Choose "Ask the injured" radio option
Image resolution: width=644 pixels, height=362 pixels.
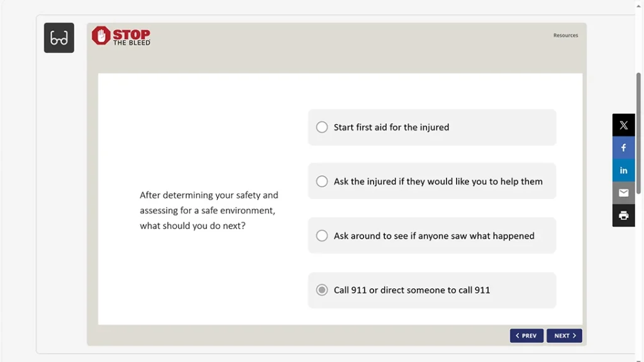[x=322, y=181]
